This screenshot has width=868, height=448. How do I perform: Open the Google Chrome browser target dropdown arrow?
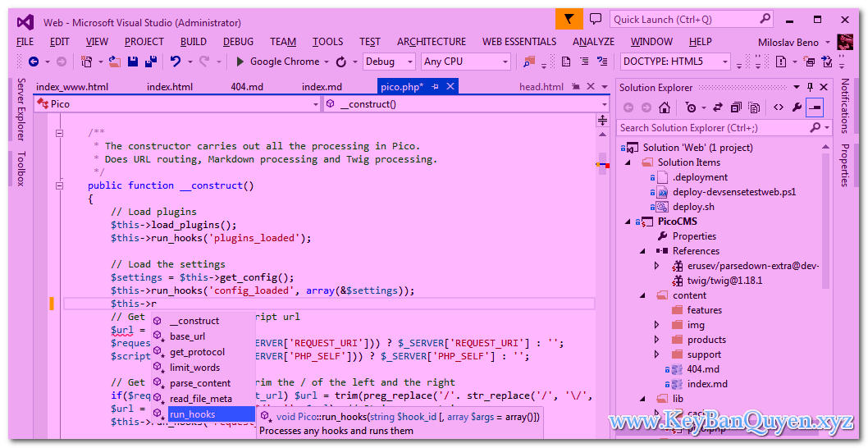coord(327,62)
